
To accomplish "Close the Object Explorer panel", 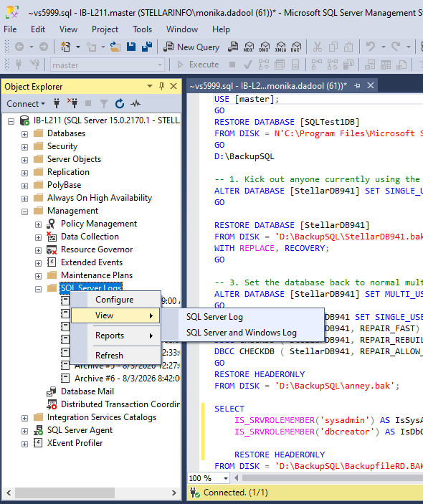I will tap(174, 86).
